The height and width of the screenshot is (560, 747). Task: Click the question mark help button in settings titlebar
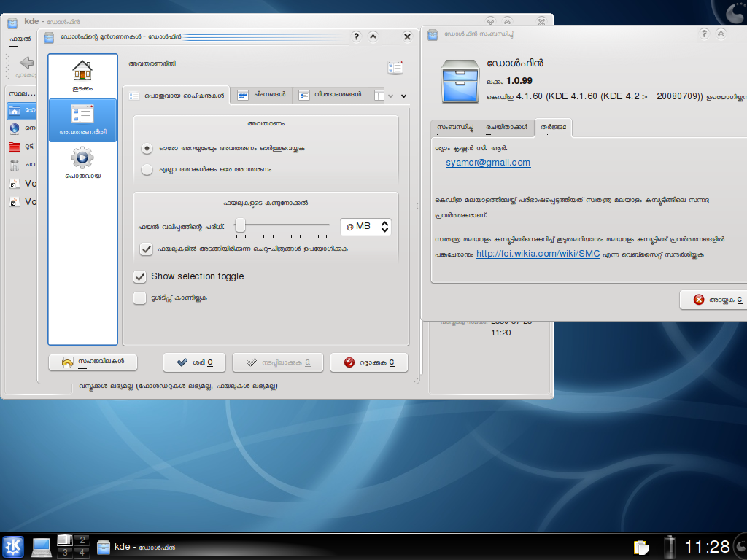(356, 36)
